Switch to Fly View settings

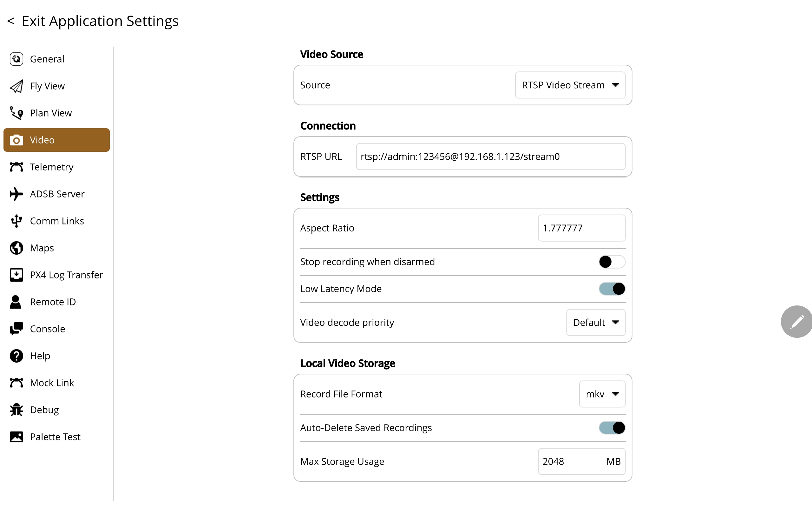[x=56, y=86]
